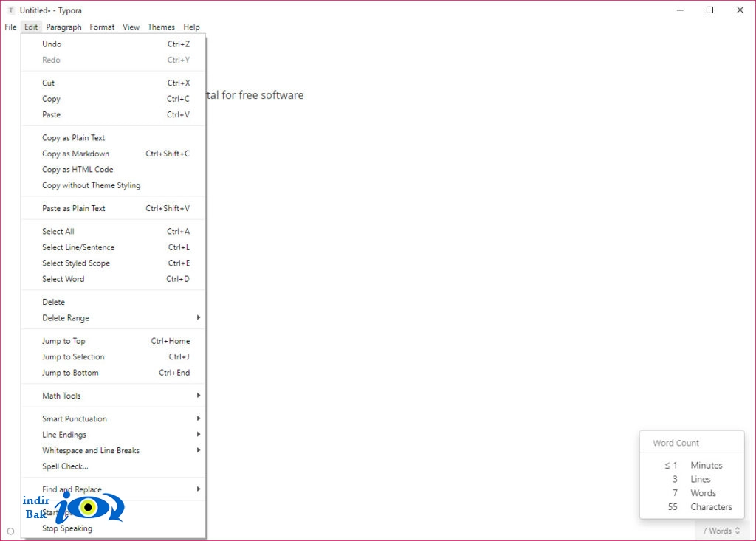
Task: Expand the Delete Range submenu arrow
Action: pos(198,317)
